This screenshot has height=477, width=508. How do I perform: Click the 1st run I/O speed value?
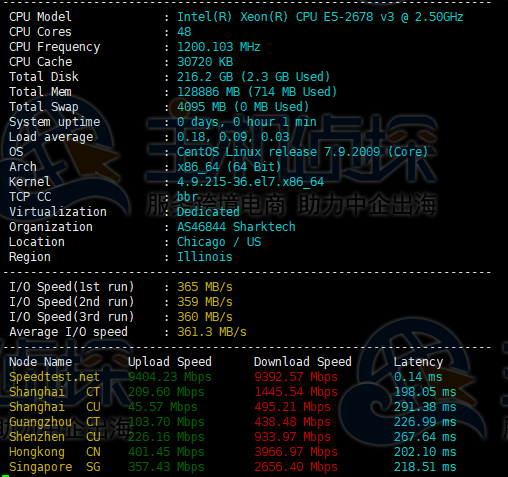point(205,287)
